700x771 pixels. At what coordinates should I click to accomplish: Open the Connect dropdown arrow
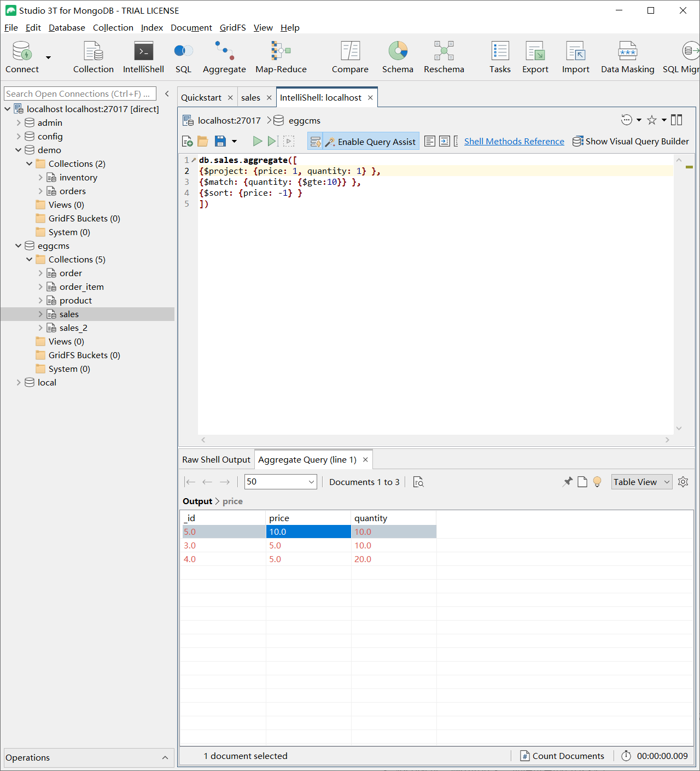pyautogui.click(x=48, y=57)
